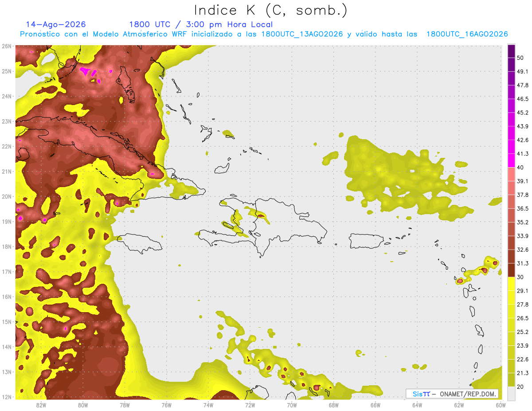This screenshot has width=532, height=411.
Task: Click the "66W" longitude label
Action: click(376, 405)
